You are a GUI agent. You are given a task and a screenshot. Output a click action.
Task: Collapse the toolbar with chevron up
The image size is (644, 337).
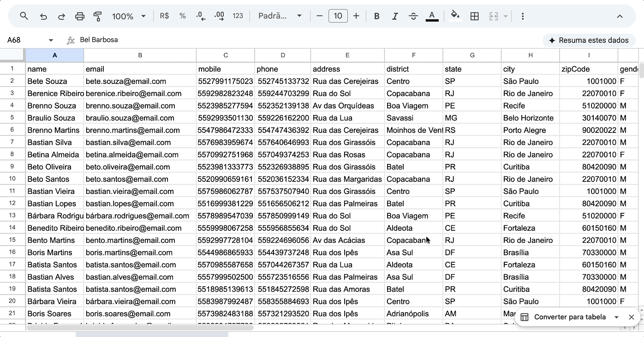point(620,16)
